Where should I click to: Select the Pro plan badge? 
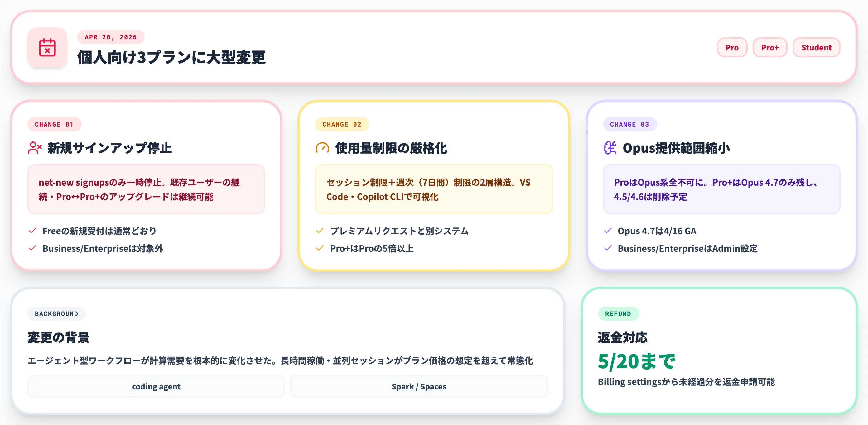[732, 47]
